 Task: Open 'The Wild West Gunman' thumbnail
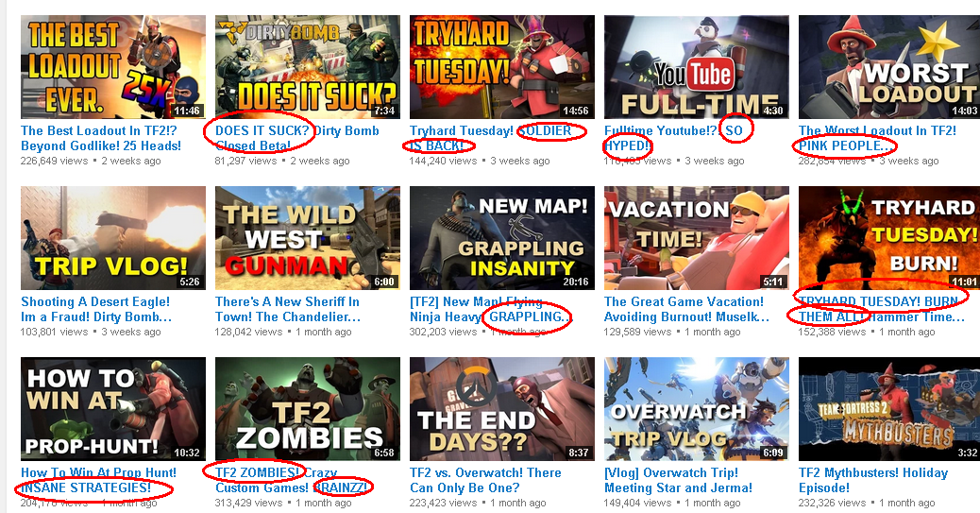(308, 238)
